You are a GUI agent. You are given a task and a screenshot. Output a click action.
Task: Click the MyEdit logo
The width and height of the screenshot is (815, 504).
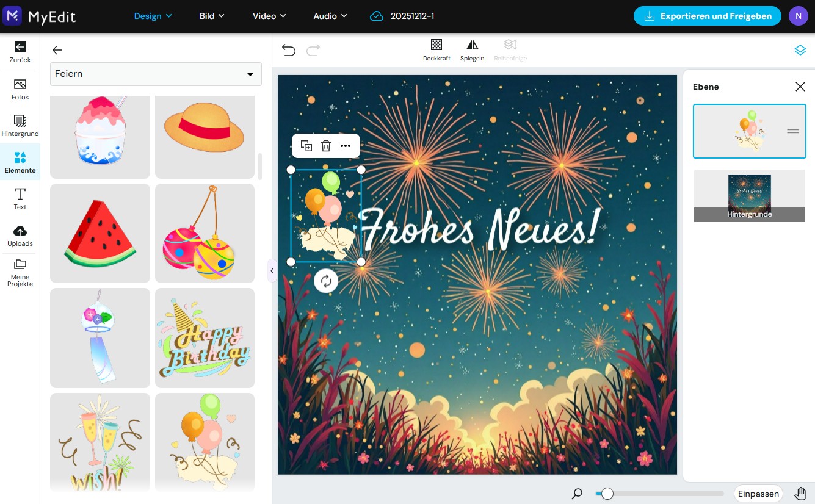click(40, 16)
